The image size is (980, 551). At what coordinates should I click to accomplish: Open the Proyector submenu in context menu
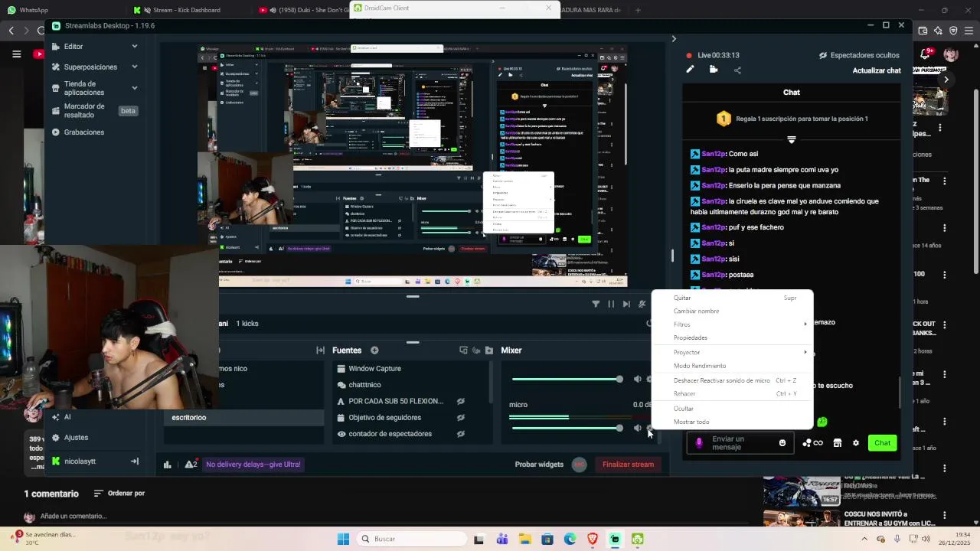732,352
